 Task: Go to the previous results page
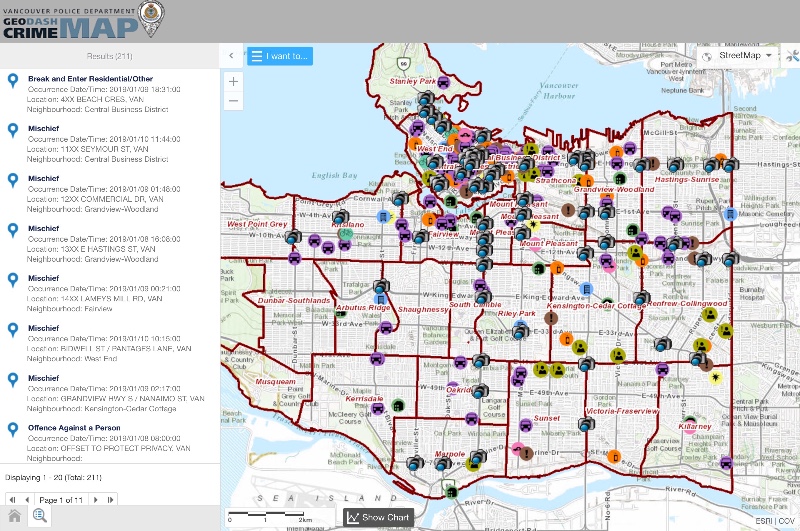point(27,500)
